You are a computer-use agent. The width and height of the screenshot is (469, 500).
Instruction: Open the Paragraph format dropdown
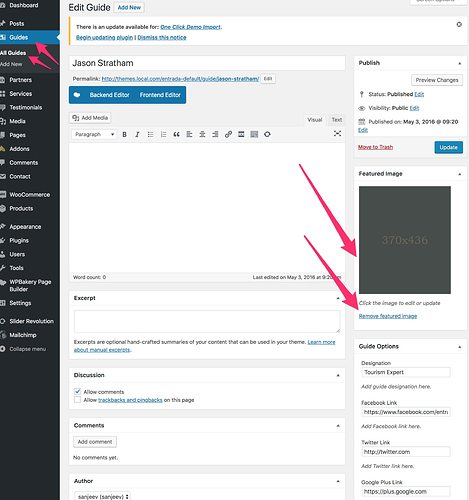94,134
